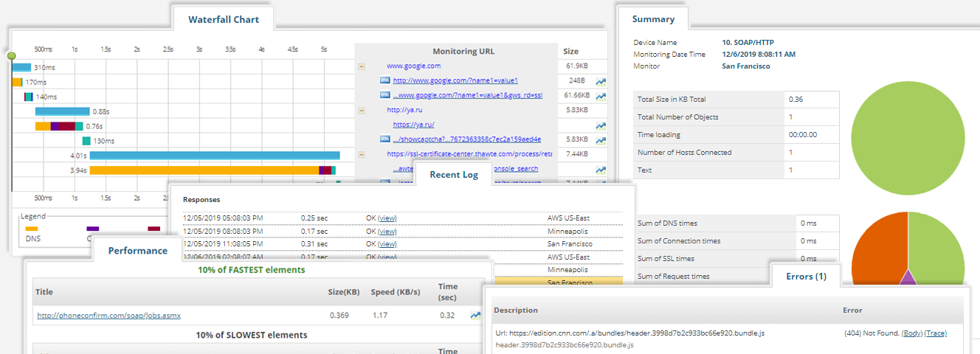View the 11:08:05 PM response
The width and height of the screenshot is (980, 354).
pyautogui.click(x=387, y=244)
